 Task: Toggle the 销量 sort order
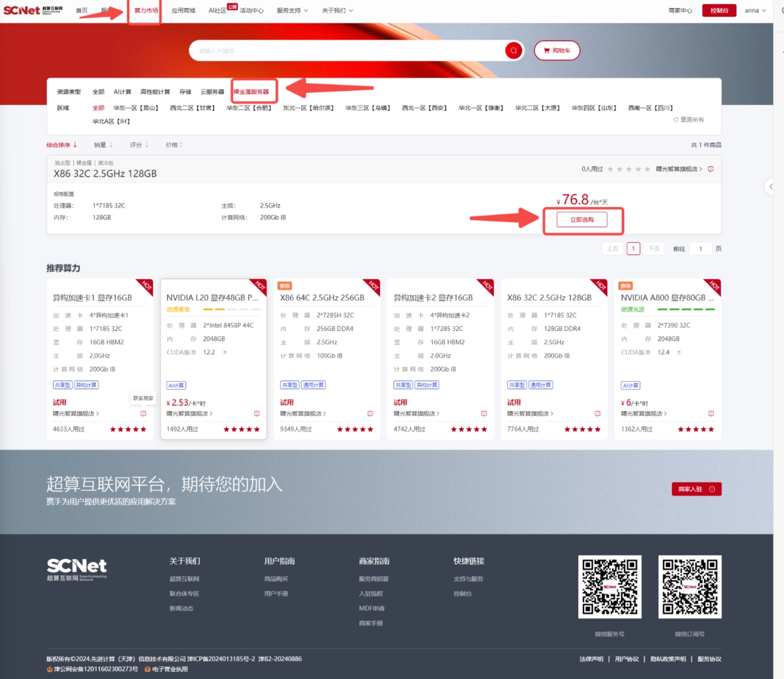[103, 145]
